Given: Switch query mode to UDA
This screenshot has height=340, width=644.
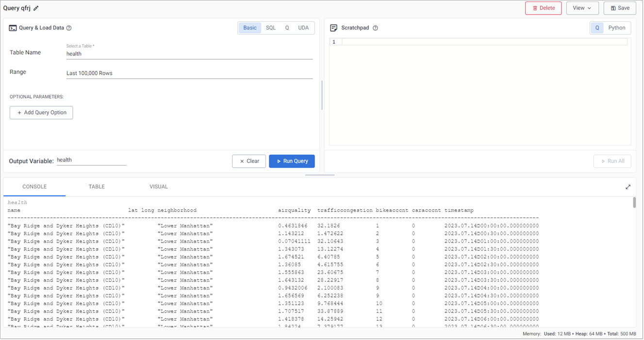Looking at the screenshot, I should coord(303,28).
